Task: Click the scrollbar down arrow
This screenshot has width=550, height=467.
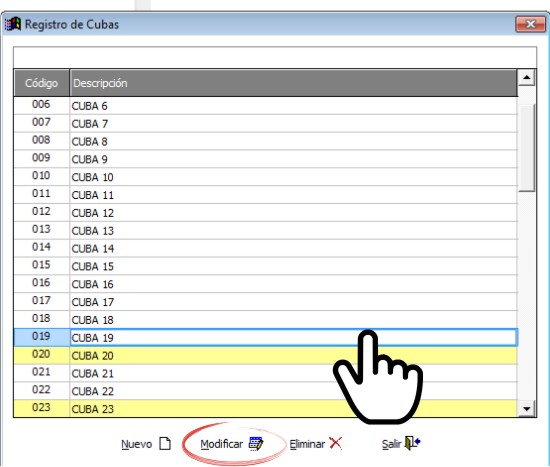Action: 526,409
